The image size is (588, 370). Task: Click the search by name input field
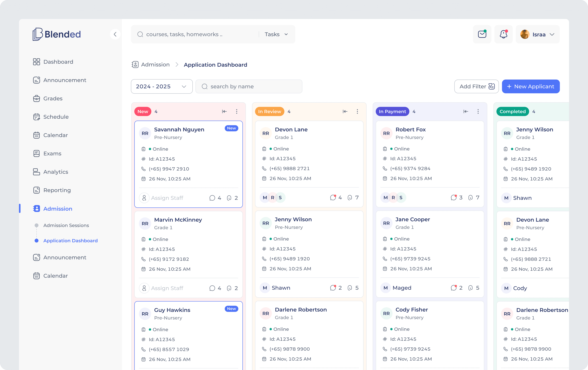(x=249, y=86)
